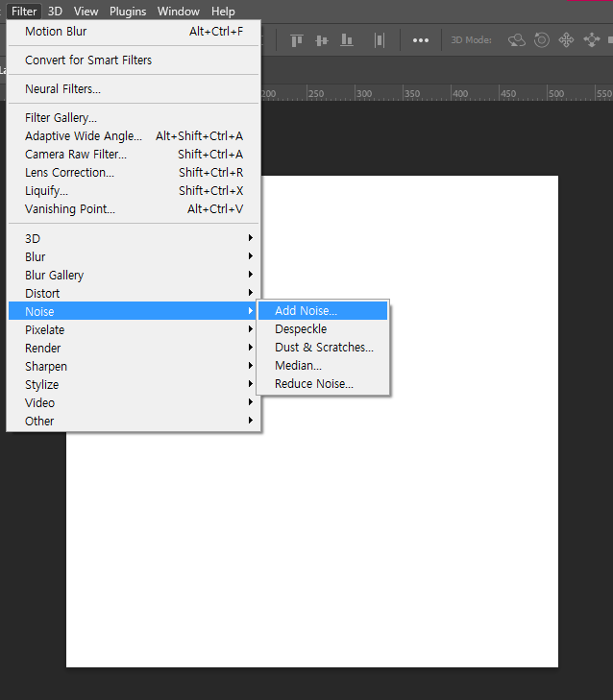
Task: Open the Help menu
Action: (223, 12)
